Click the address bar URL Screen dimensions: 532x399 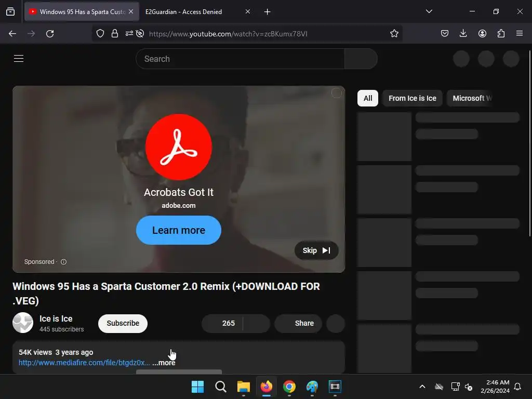tap(228, 34)
